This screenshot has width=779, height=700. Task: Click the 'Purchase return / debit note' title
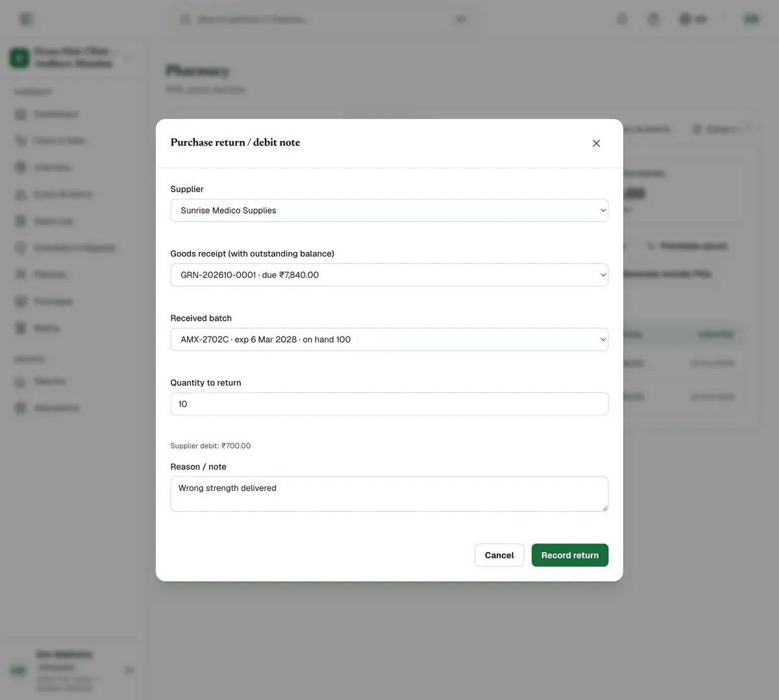(235, 142)
